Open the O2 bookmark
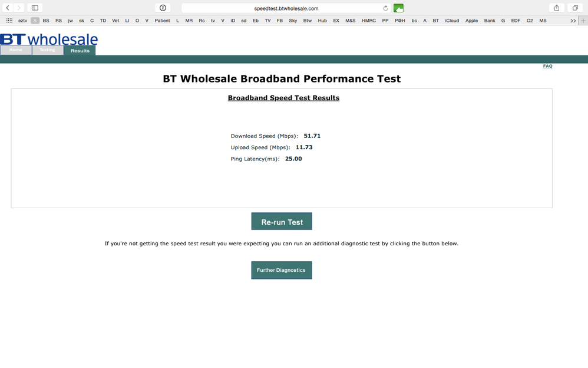 (x=530, y=21)
